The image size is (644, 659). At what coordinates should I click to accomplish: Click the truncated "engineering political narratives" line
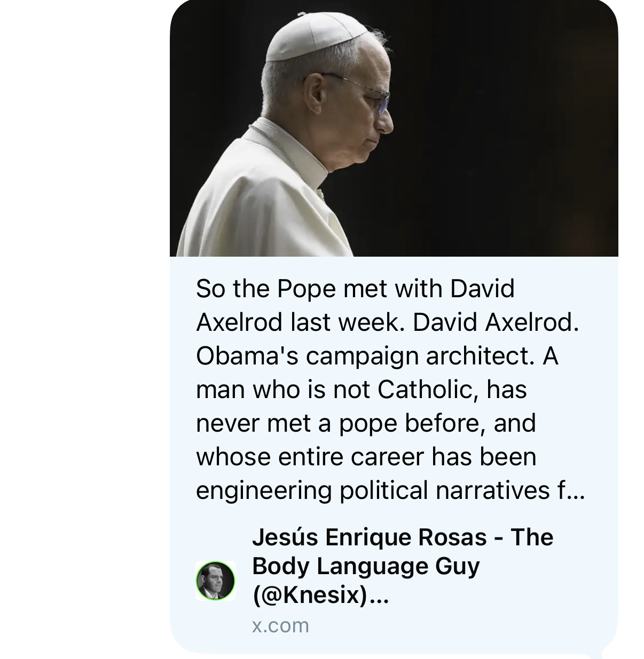[x=374, y=490]
